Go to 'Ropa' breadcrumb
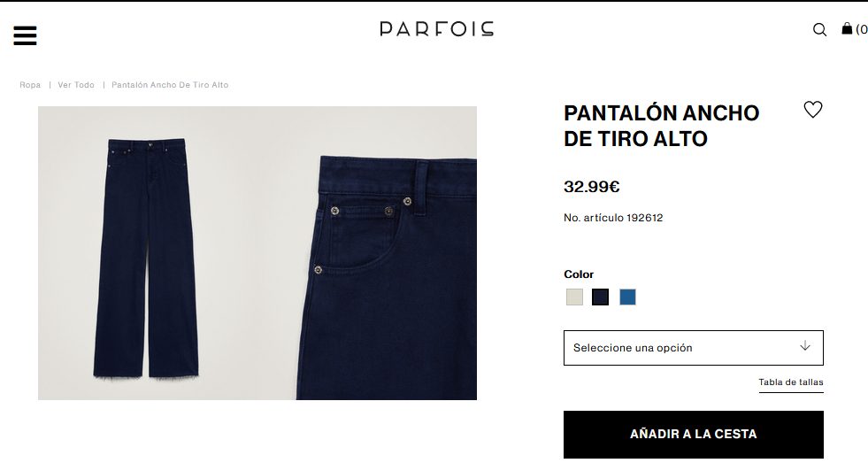The height and width of the screenshot is (463, 868). (x=30, y=85)
